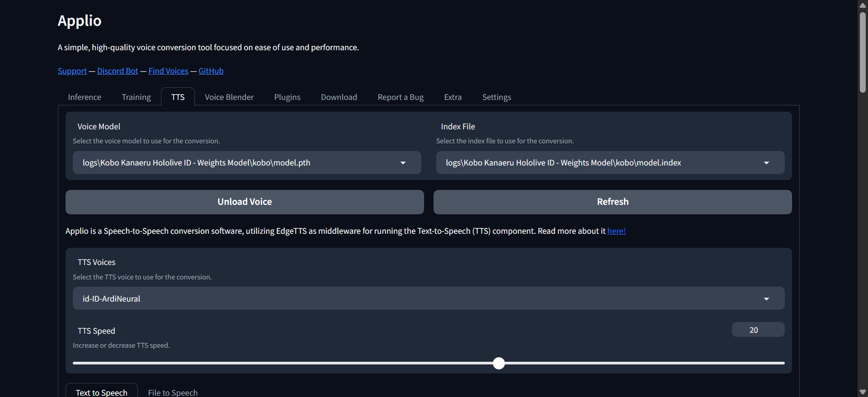Select the Plugins tab
The width and height of the screenshot is (868, 397).
click(x=287, y=97)
